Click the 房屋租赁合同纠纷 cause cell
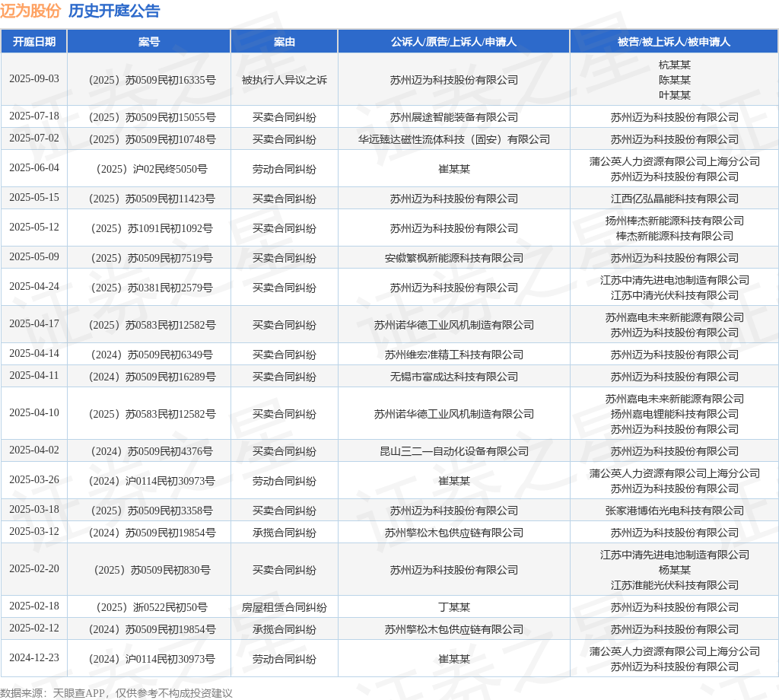This screenshot has height=700, width=779. (x=285, y=607)
